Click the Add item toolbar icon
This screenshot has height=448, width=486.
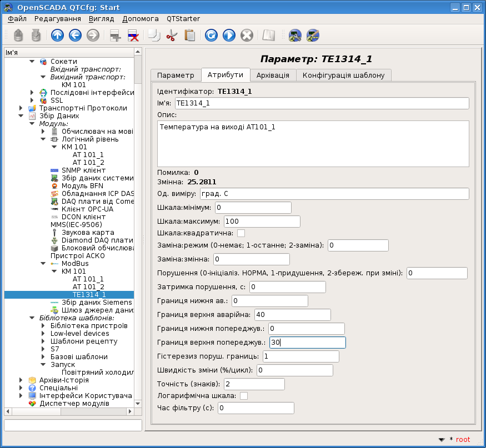coord(116,36)
